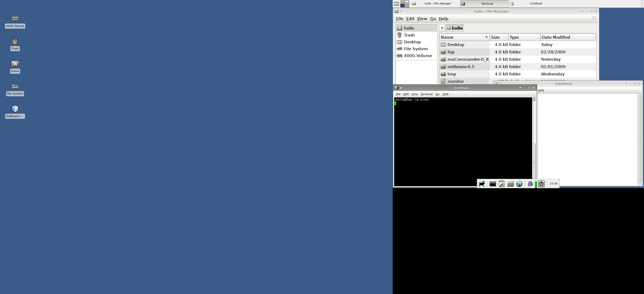Click the speaker volume mixer icon
The image size is (644, 294).
pos(530,184)
